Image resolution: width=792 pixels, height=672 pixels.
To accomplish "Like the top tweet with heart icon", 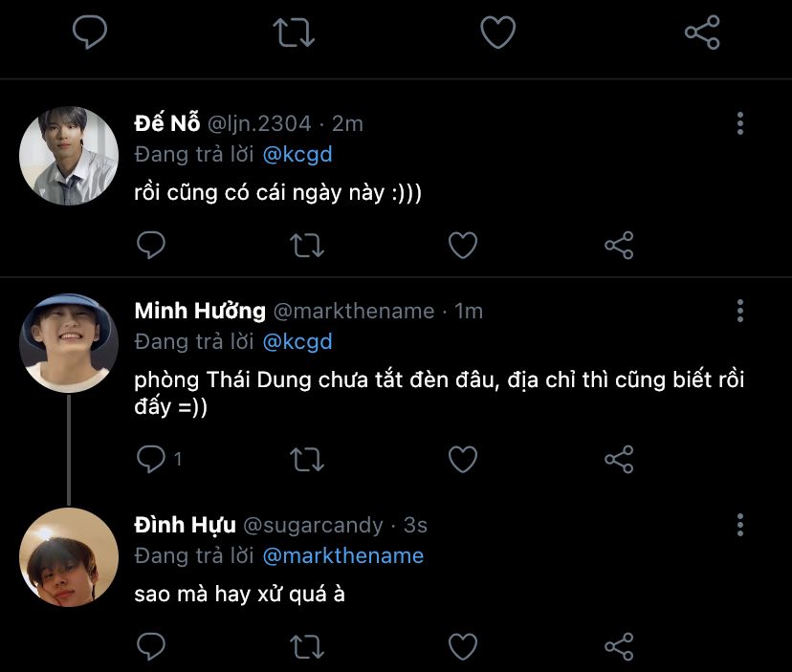I will [497, 33].
